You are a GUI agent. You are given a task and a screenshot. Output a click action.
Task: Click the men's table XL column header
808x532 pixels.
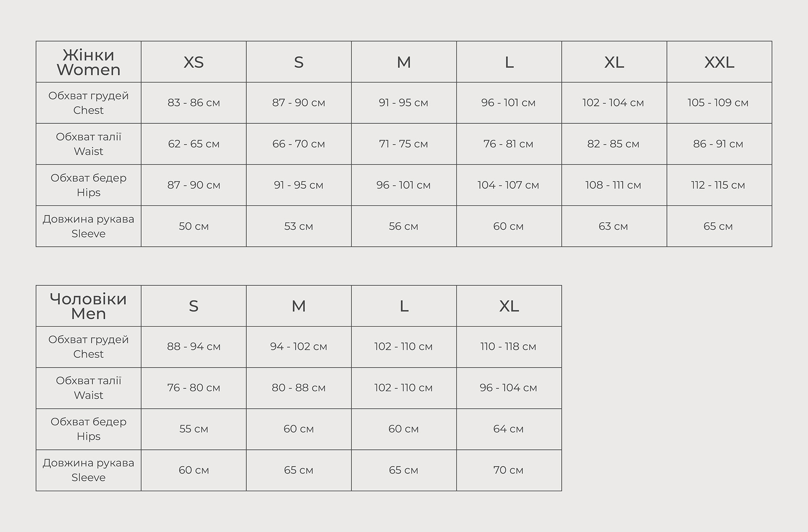pos(509,306)
